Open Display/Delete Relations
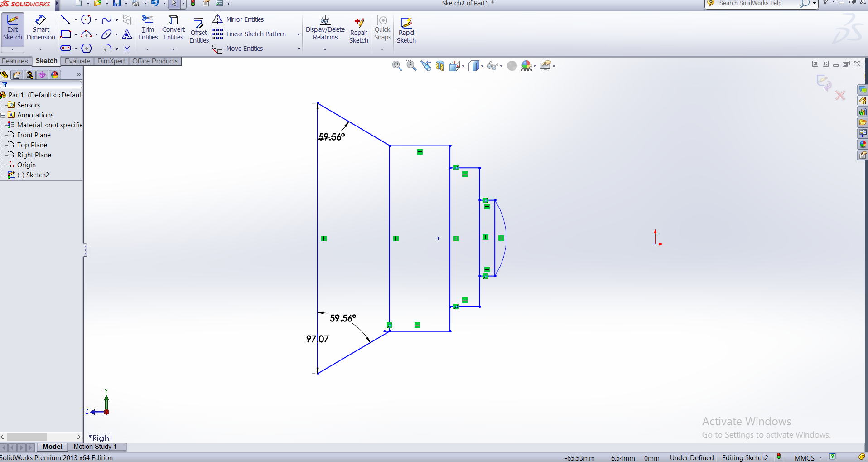This screenshot has height=462, width=868. [x=325, y=28]
